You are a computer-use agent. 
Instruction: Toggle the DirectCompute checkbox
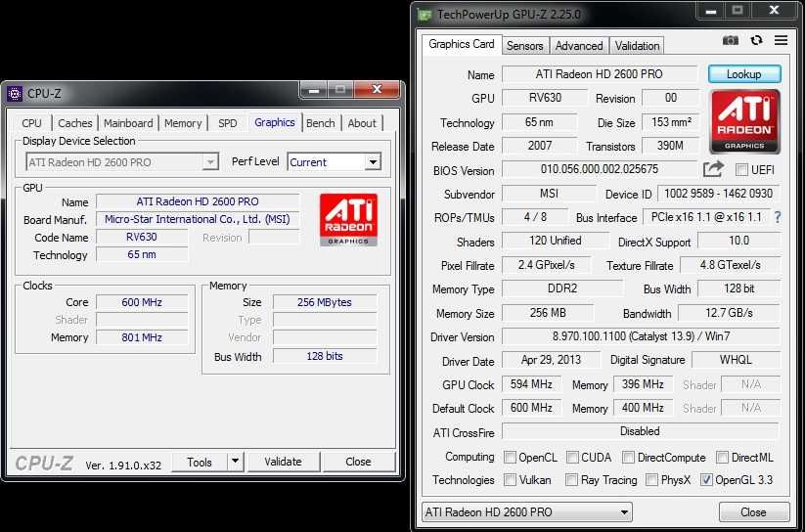(x=628, y=457)
